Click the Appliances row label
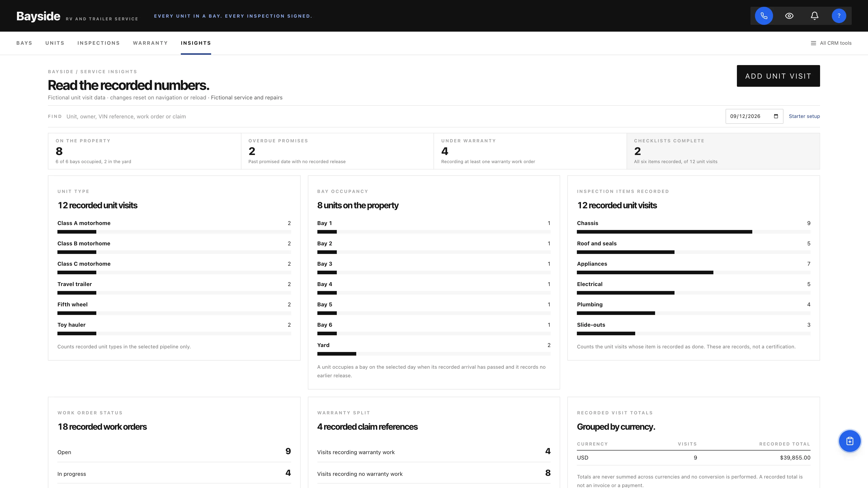Image resolution: width=868 pixels, height=488 pixels. tap(592, 264)
